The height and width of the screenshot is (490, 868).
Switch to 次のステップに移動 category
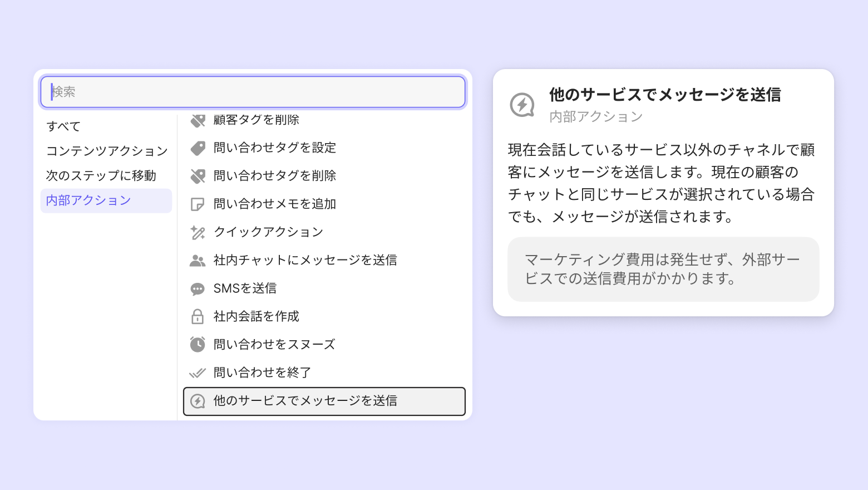(101, 175)
